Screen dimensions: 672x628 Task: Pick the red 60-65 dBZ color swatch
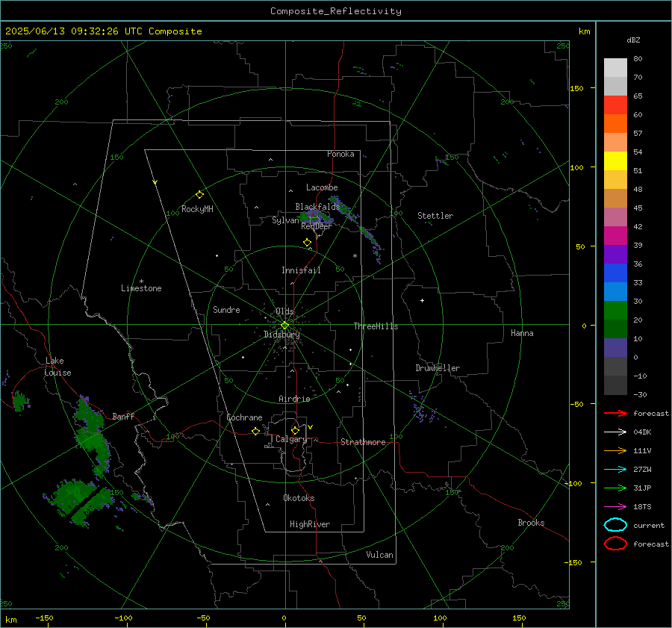[x=615, y=105]
